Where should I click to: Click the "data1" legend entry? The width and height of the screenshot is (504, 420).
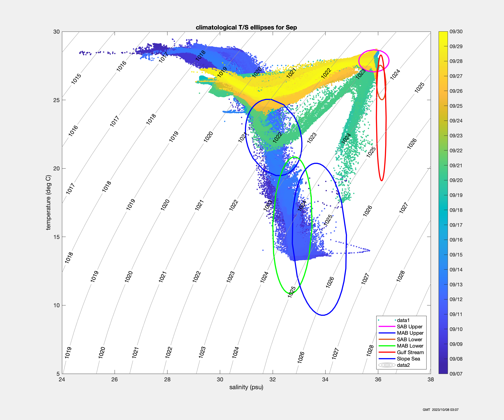[x=403, y=320]
